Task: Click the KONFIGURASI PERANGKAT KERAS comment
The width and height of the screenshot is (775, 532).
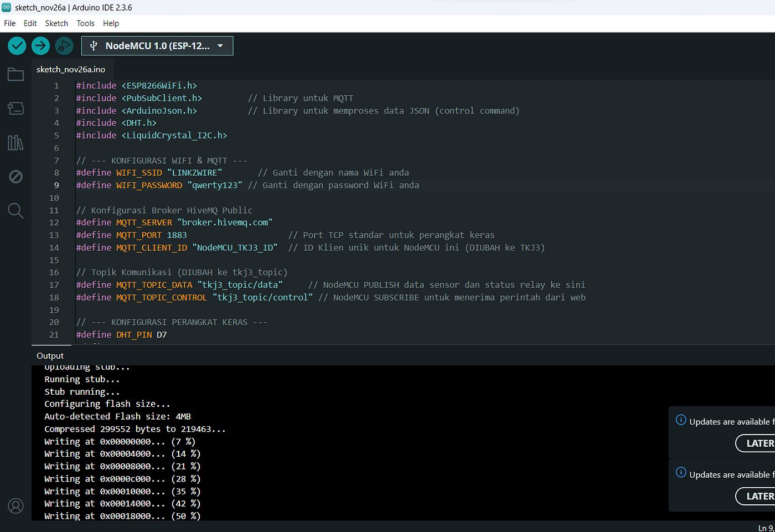Action: [172, 322]
